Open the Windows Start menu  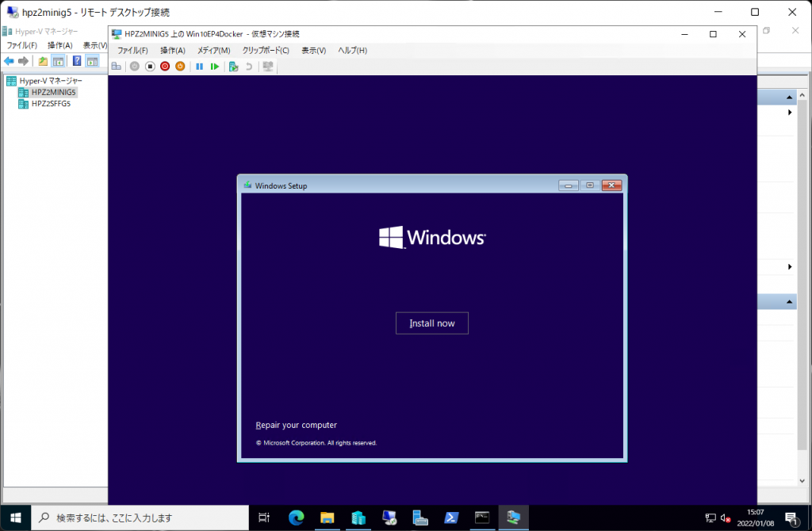[x=16, y=518]
